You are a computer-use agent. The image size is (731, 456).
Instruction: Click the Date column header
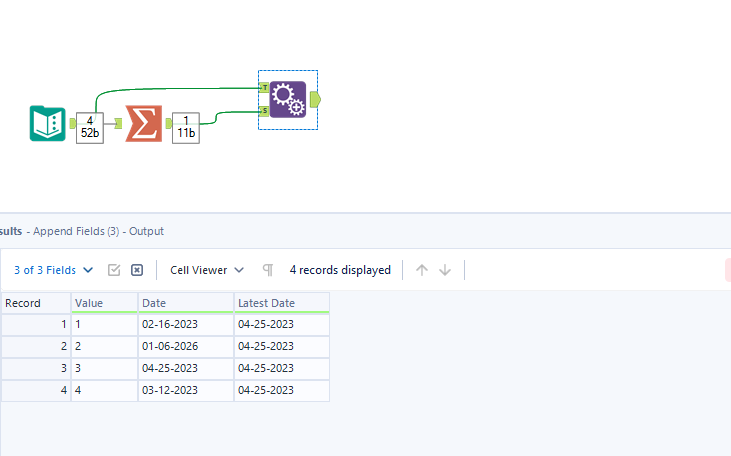click(x=186, y=303)
